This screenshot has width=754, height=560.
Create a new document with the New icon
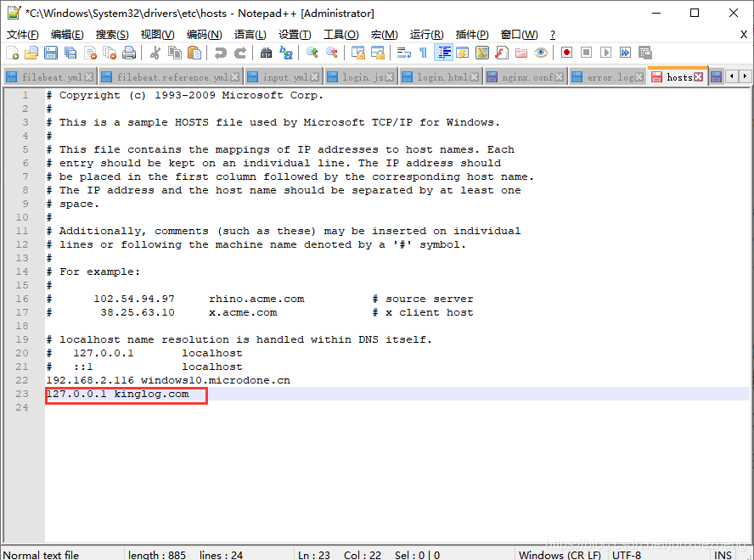(x=12, y=53)
